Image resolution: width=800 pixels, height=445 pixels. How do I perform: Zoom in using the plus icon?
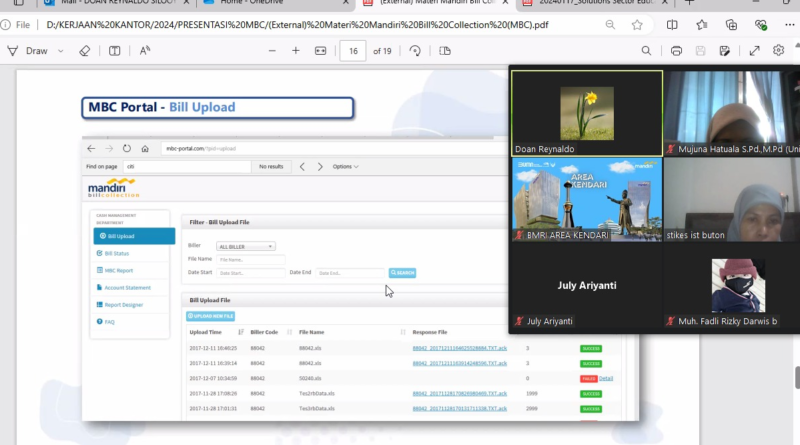[295, 50]
